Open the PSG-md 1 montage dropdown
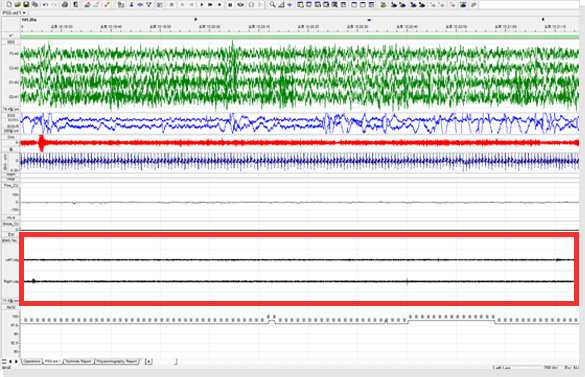Image resolution: width=585 pixels, height=377 pixels. click(14, 13)
